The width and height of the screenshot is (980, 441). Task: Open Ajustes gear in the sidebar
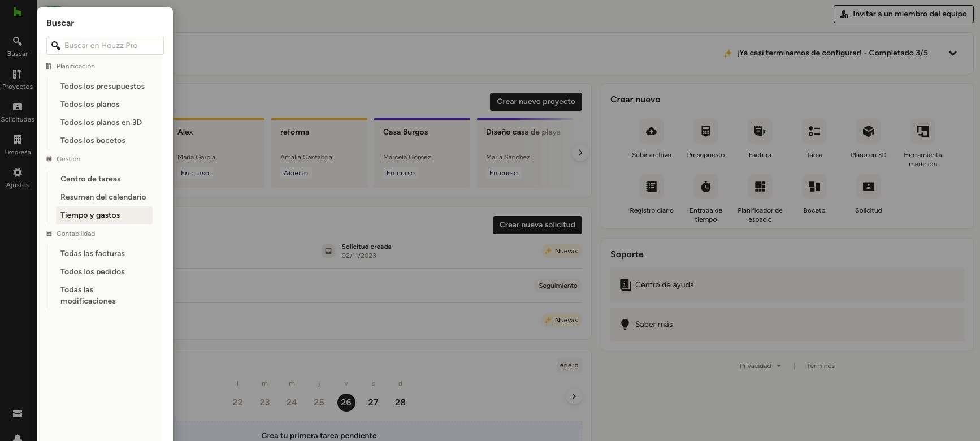pyautogui.click(x=18, y=177)
